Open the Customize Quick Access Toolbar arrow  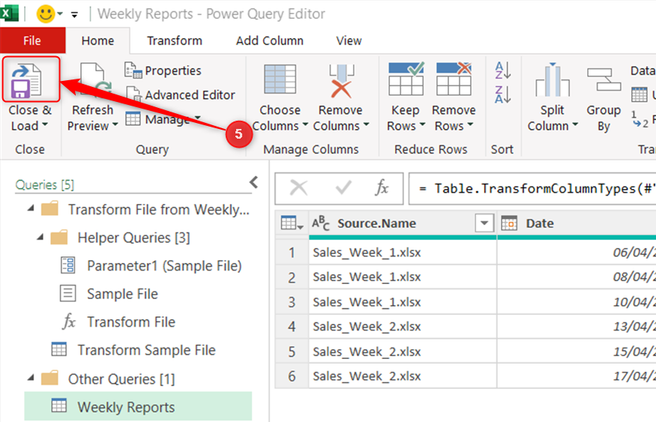[x=74, y=15]
